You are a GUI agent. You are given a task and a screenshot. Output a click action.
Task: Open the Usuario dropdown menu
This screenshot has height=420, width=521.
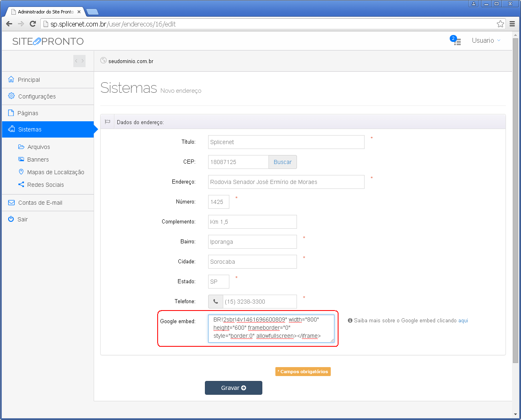coord(486,40)
